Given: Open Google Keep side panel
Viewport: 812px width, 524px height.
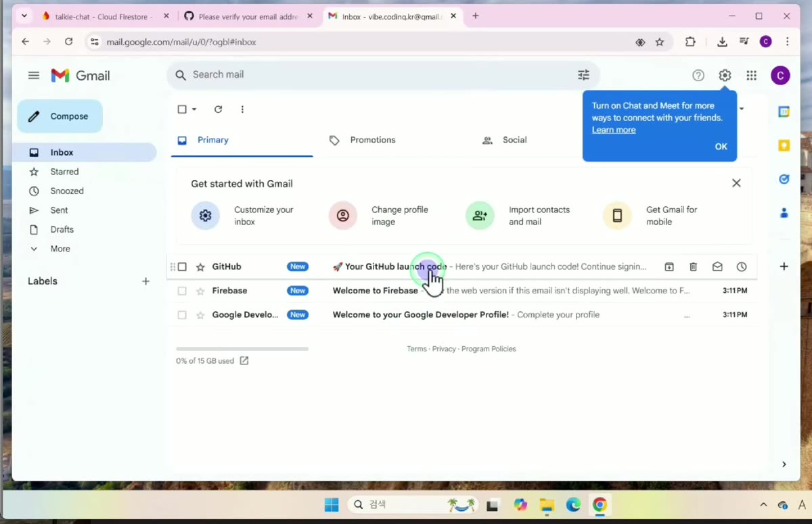Looking at the screenshot, I should tap(784, 145).
